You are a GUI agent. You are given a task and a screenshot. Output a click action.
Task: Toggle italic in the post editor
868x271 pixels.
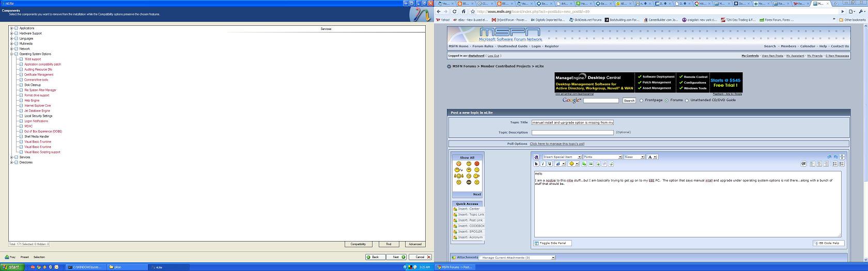[x=543, y=164]
